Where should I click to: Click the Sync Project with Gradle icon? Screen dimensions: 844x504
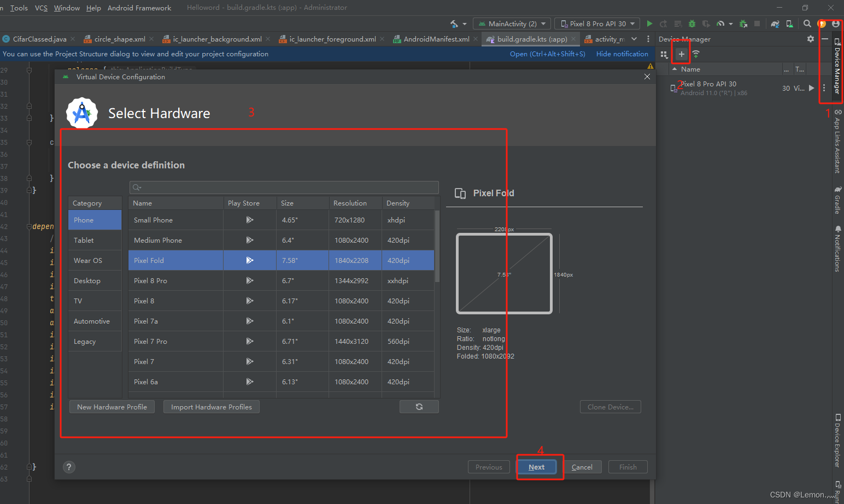pyautogui.click(x=775, y=24)
